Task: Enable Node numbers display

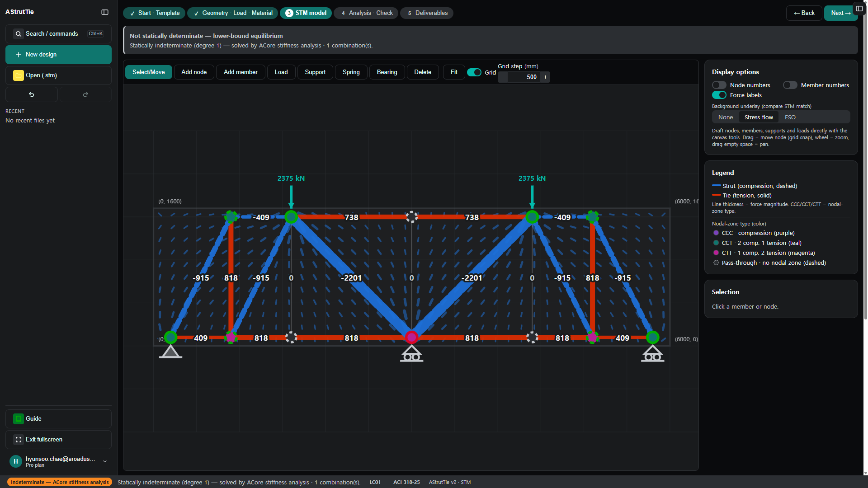Action: (x=719, y=85)
